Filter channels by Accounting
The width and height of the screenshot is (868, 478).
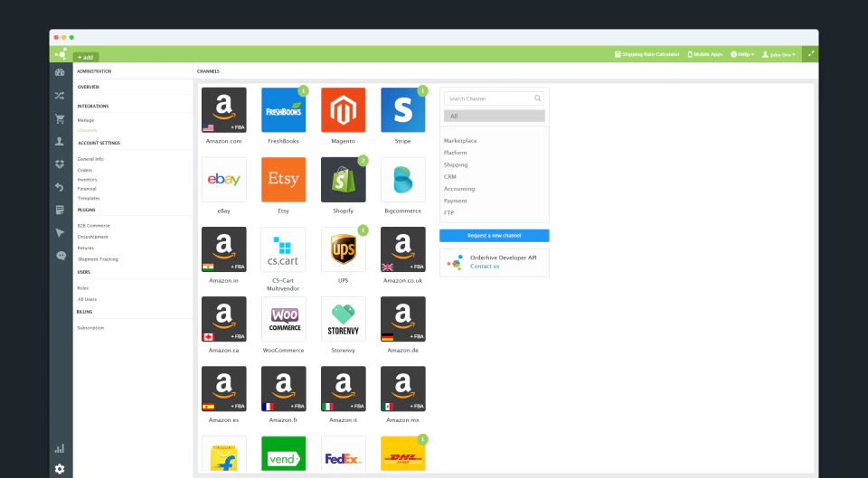click(459, 189)
